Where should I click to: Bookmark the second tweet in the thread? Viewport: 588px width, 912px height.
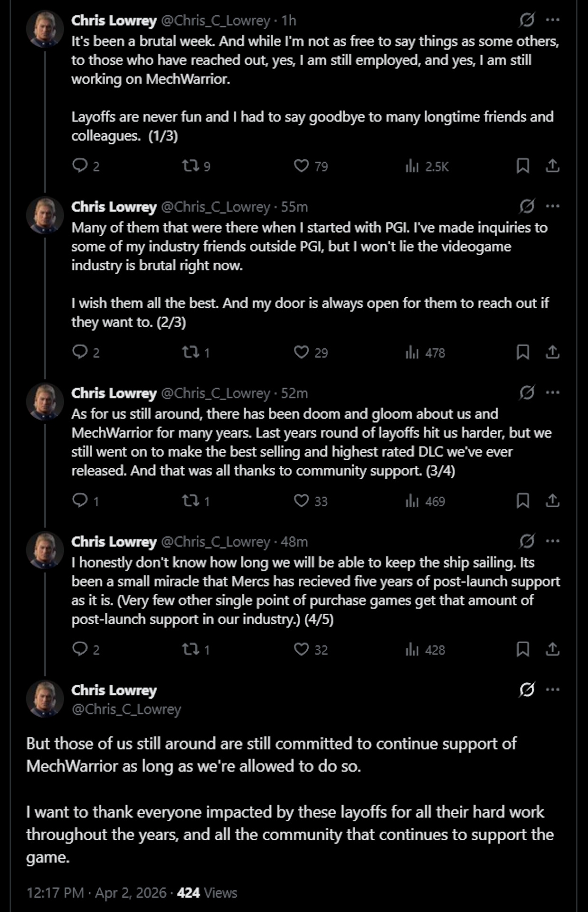coord(523,351)
